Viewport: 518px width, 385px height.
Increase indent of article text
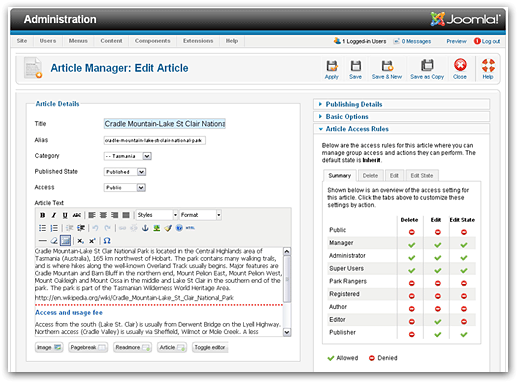(81, 228)
